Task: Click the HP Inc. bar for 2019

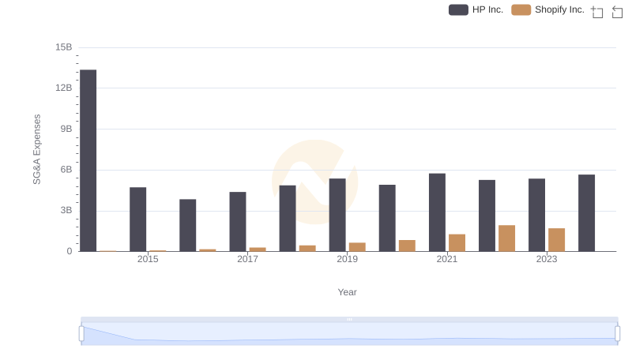Action: pyautogui.click(x=337, y=215)
